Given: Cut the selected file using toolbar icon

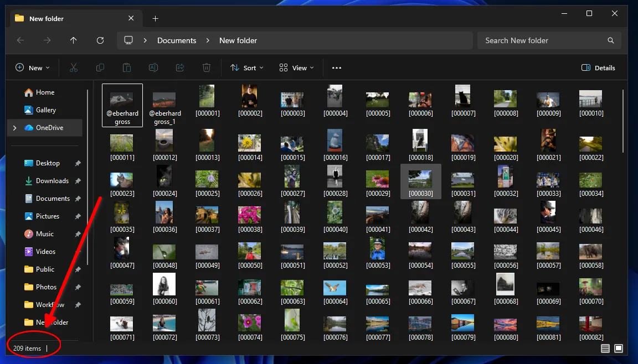Looking at the screenshot, I should [73, 67].
